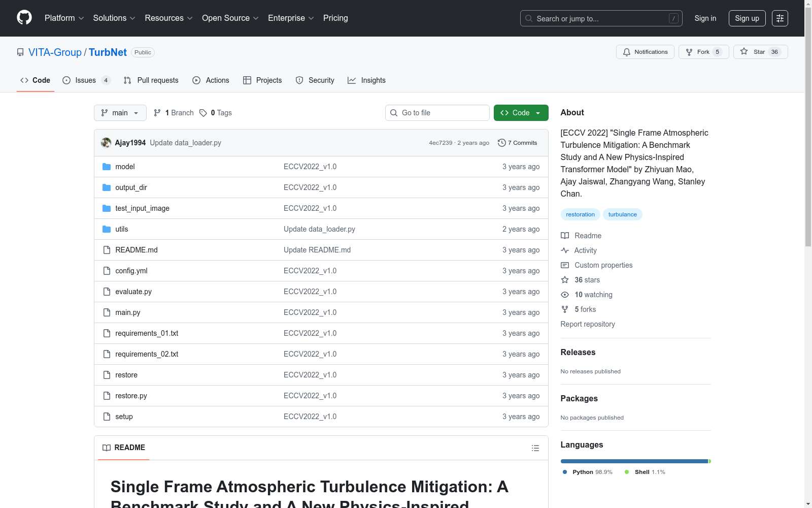Open the requirements_01.txt file icon
Screen dimensions: 812x508
(x=107, y=333)
